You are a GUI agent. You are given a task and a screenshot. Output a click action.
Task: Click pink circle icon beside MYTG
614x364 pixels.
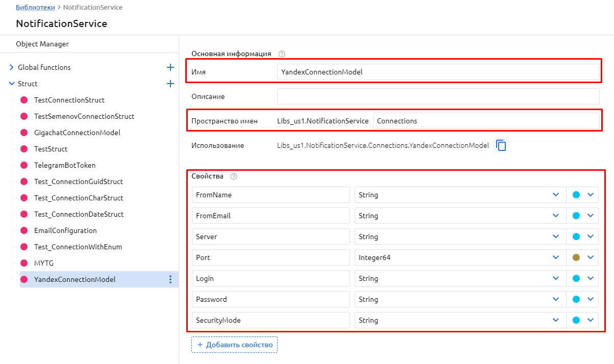click(x=23, y=263)
